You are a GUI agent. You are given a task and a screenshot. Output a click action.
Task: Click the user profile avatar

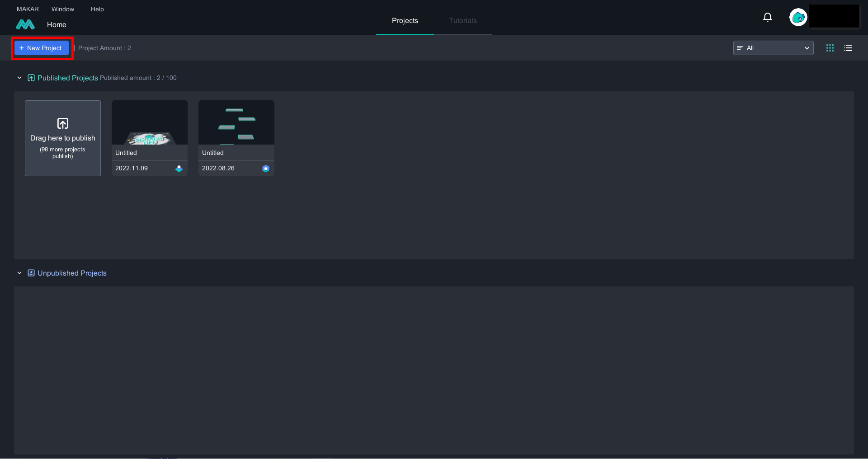click(x=798, y=17)
